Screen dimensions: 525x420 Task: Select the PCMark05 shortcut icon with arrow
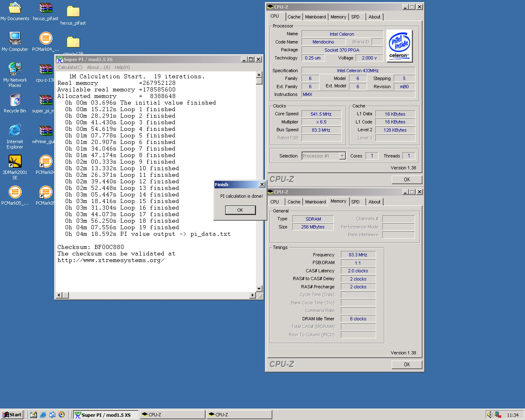point(46,195)
